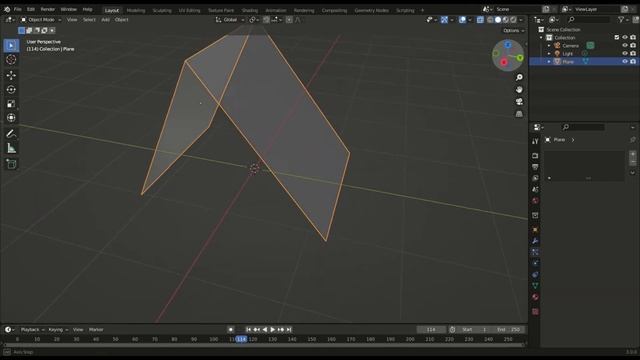The width and height of the screenshot is (640, 360).
Task: Open the Render menu
Action: (x=48, y=9)
